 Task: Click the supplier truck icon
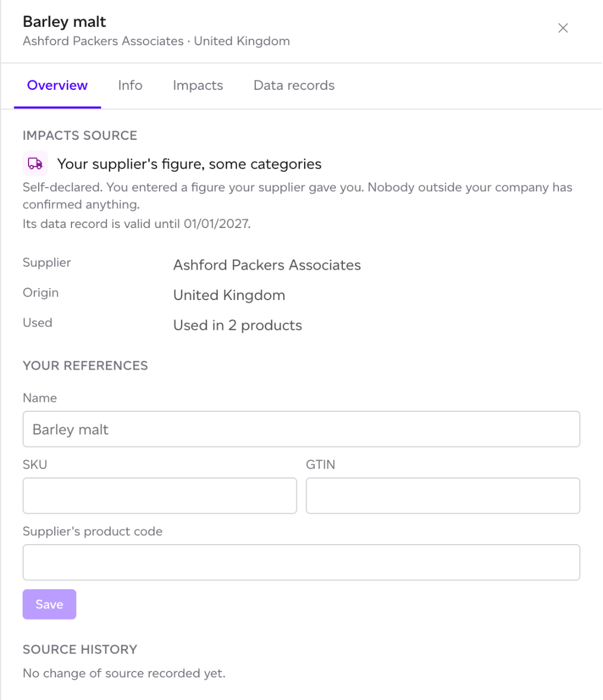point(35,164)
